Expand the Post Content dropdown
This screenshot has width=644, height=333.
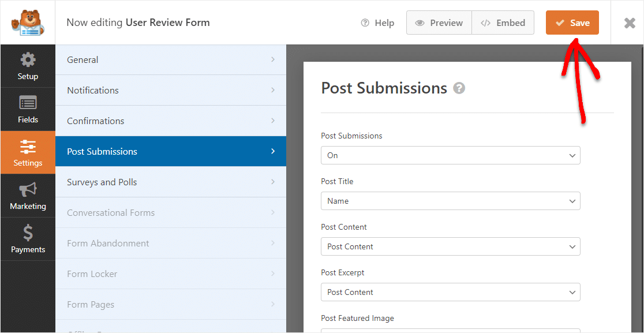(x=451, y=247)
